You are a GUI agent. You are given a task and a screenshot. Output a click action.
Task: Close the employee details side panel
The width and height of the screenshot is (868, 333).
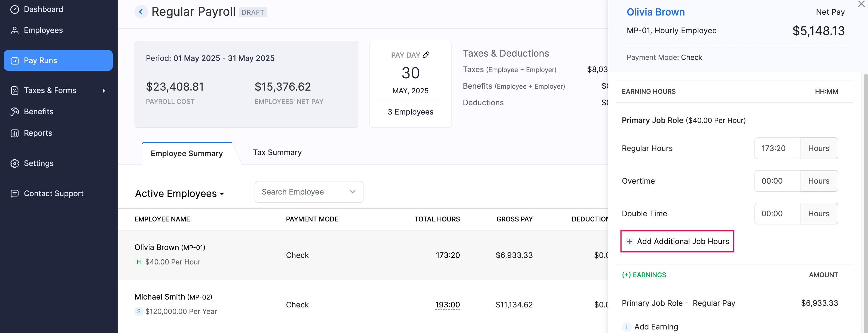[861, 4]
